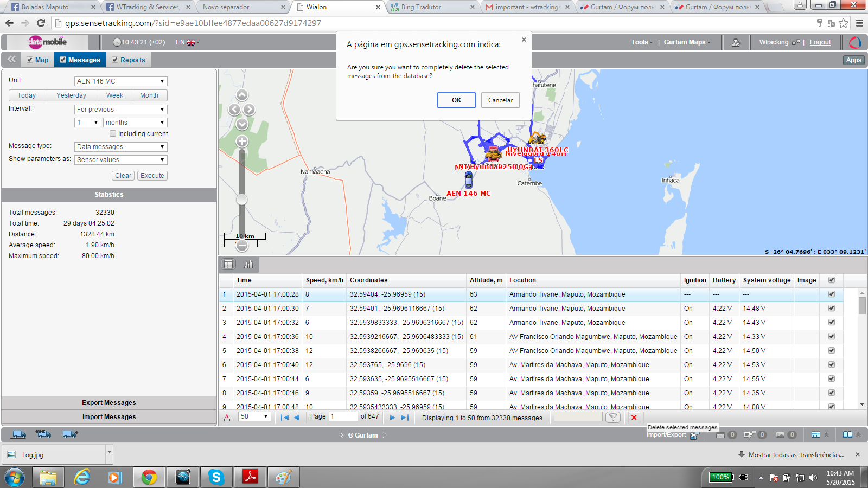Open the Unit dropdown showing AEN 146 MC
This screenshot has width=868, height=488.
tap(120, 81)
